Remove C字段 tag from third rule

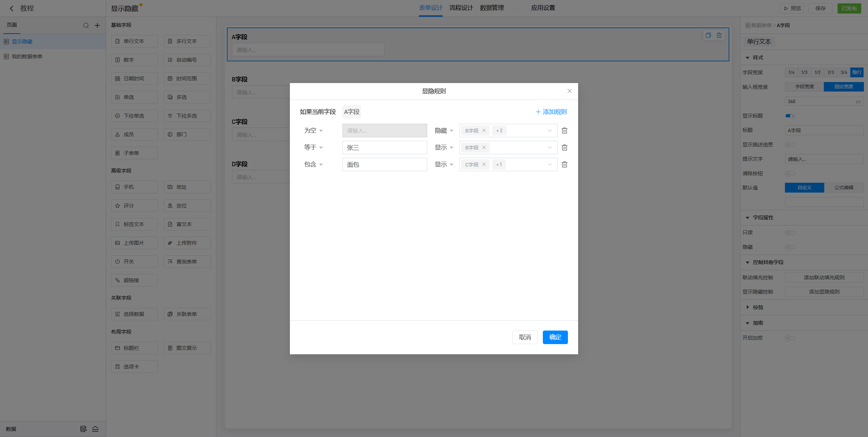tap(484, 164)
